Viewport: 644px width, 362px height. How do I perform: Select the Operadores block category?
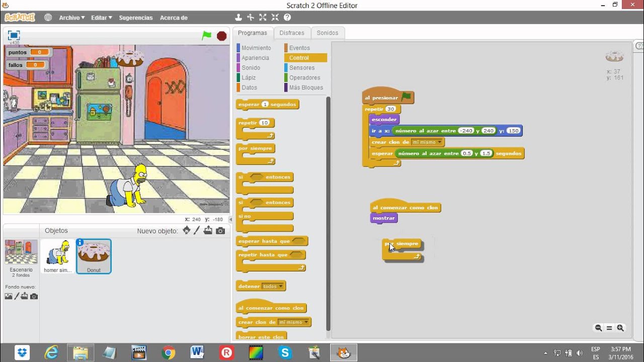tap(304, 78)
